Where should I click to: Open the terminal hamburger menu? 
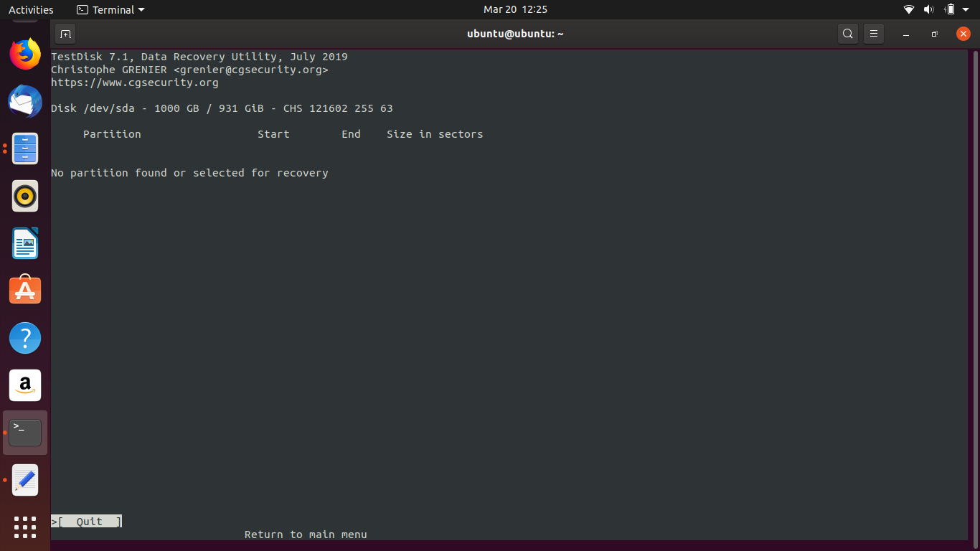point(873,33)
